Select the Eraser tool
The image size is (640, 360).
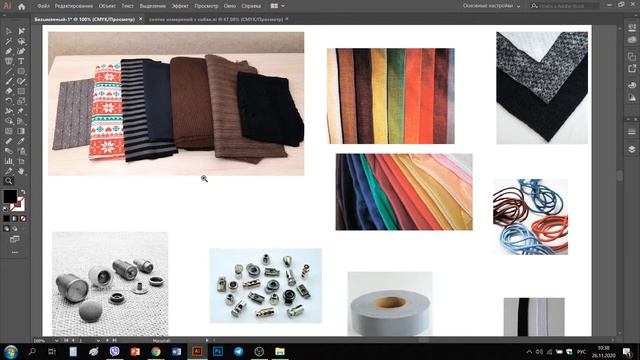9,91
